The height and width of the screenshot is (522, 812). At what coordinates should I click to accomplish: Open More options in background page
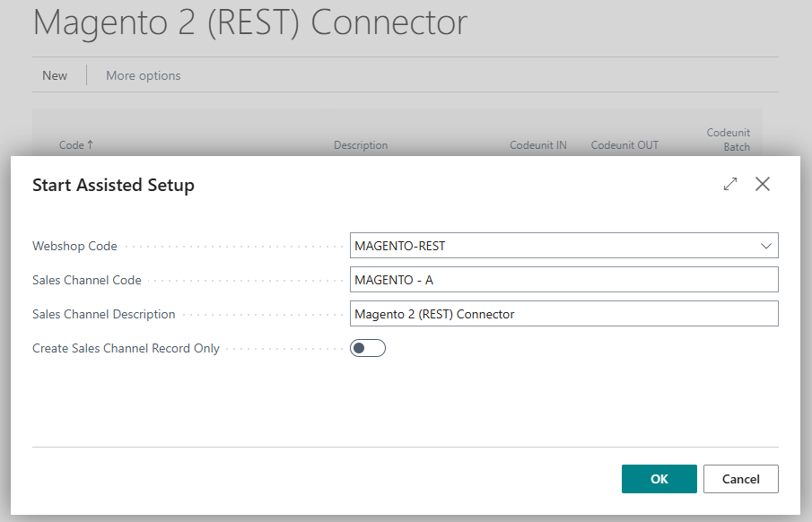pyautogui.click(x=144, y=75)
